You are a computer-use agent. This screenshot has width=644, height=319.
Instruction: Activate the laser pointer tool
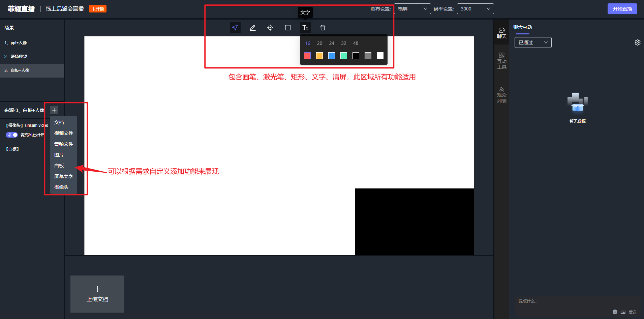[270, 28]
